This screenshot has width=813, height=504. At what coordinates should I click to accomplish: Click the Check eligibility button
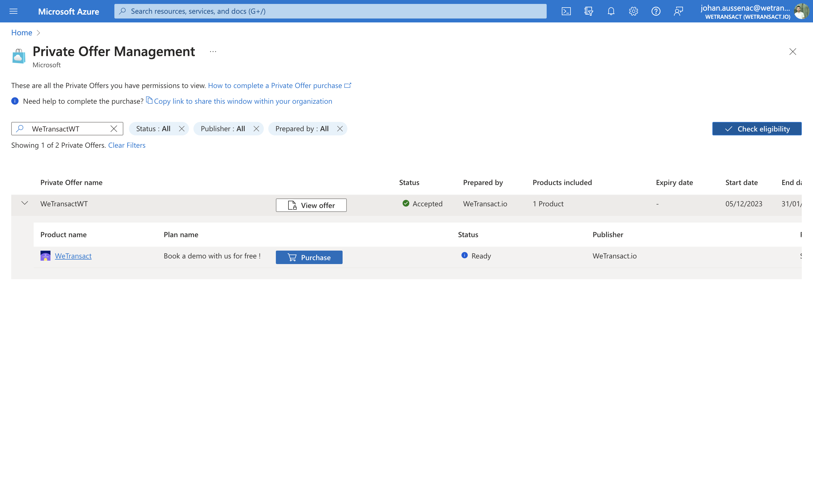point(757,129)
